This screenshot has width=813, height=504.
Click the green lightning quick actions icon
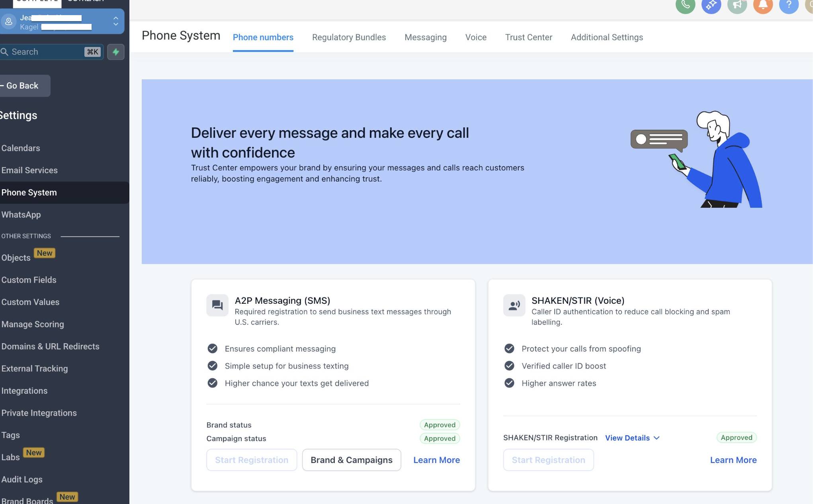pos(115,52)
